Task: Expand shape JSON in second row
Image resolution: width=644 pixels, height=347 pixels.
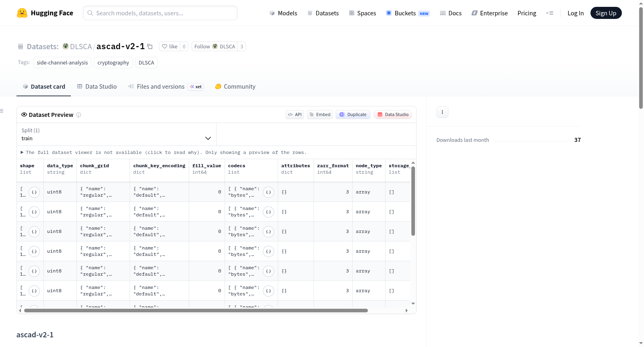Action: pos(34,212)
